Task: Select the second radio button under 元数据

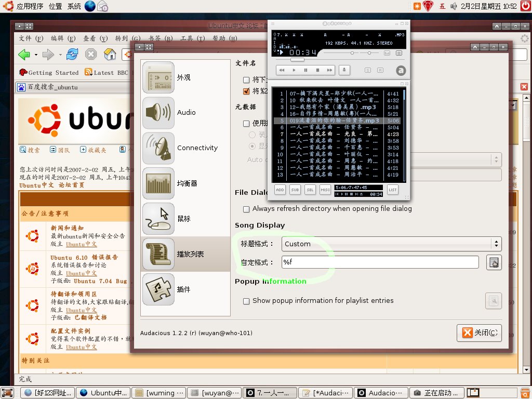Action: tap(252, 146)
